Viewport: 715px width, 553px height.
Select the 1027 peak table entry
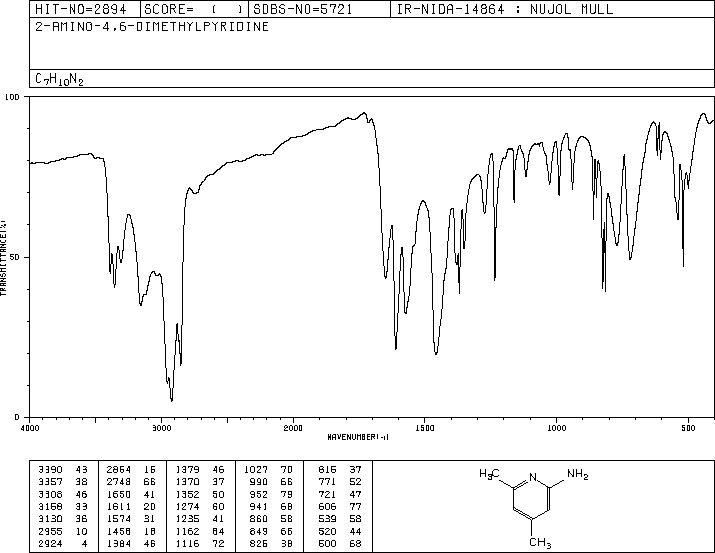[x=255, y=469]
